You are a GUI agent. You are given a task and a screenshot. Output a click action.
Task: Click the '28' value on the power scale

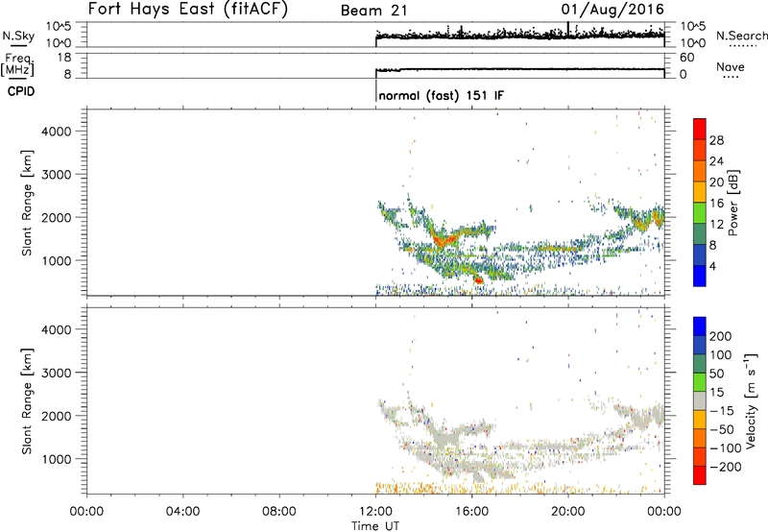[x=716, y=140]
